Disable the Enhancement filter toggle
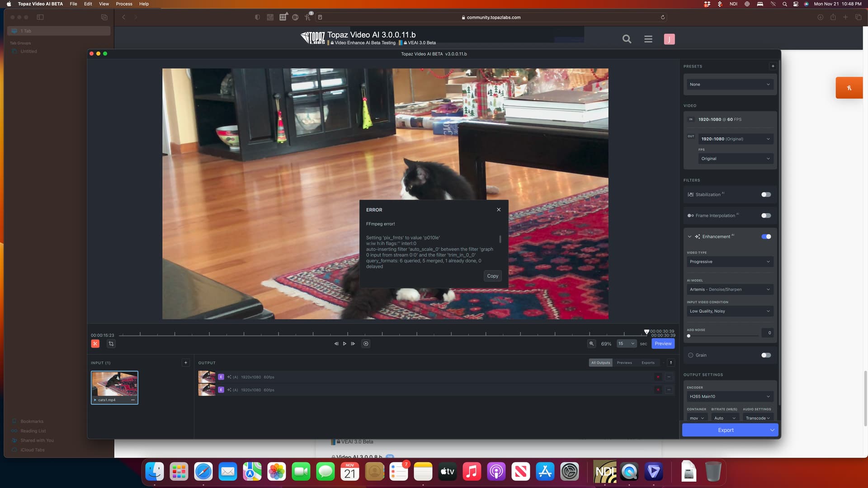 tap(766, 237)
